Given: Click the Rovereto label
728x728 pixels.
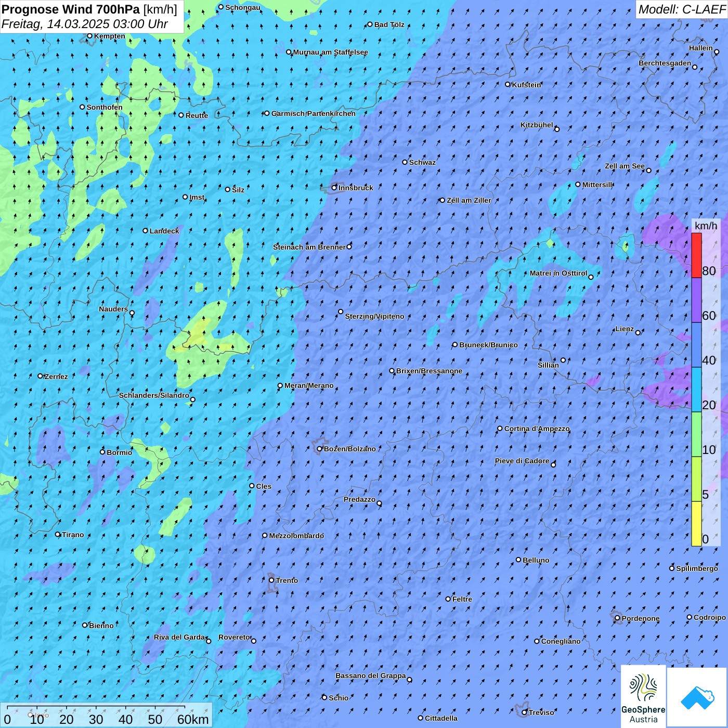Looking at the screenshot, I should point(234,637).
